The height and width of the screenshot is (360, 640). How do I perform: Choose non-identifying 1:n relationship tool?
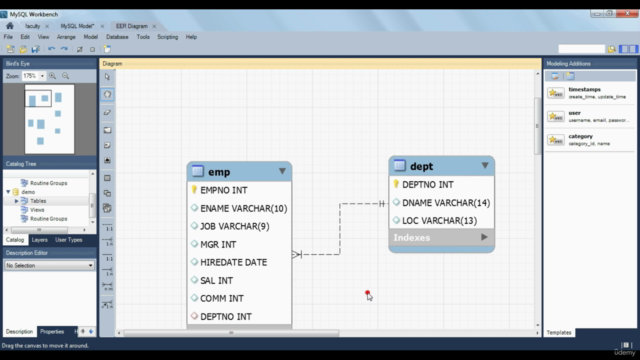coord(107,242)
